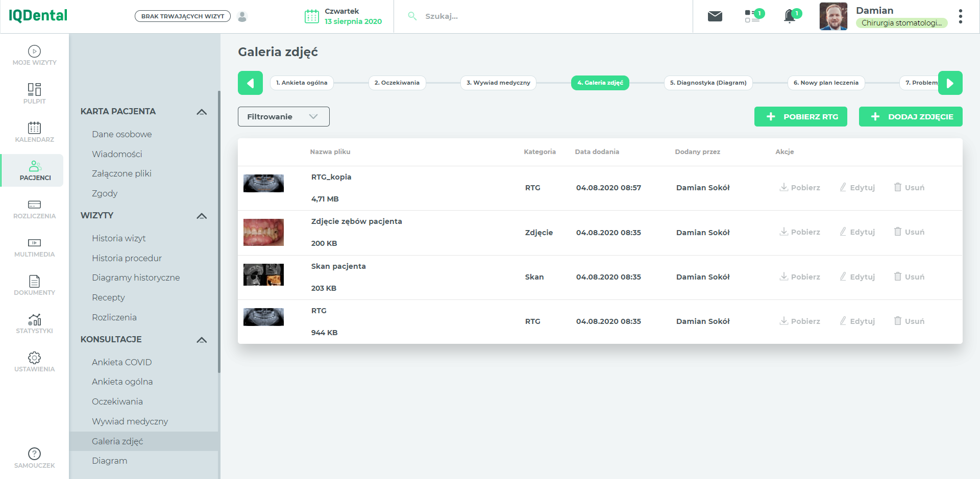Delete Zdjęcie zębów pacjenta entry
This screenshot has width=980, height=479.
(909, 232)
